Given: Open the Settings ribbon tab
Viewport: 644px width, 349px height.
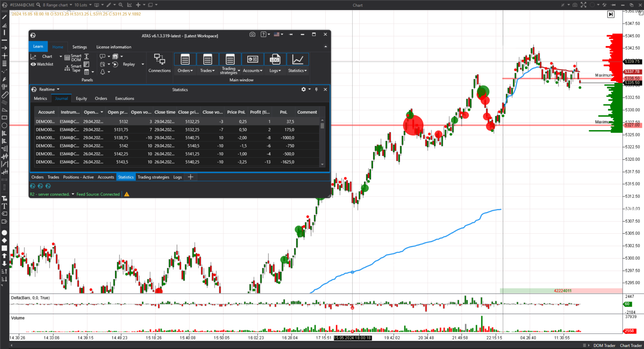Looking at the screenshot, I should 80,47.
